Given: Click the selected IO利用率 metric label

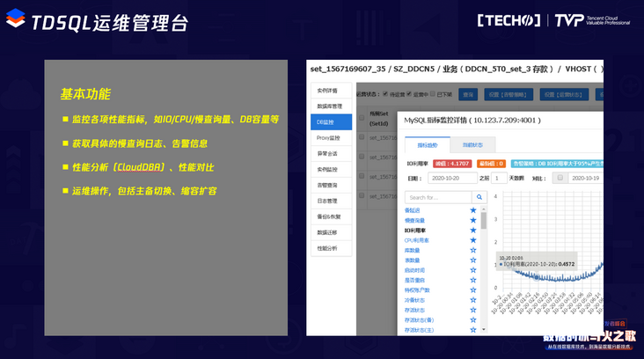Looking at the screenshot, I should click(x=415, y=231).
